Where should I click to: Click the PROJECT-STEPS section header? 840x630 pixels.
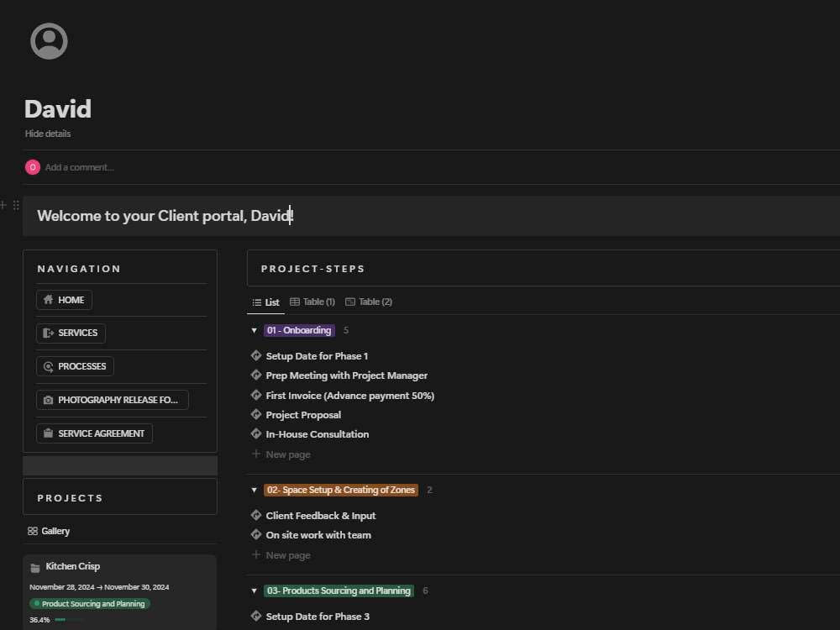(312, 269)
